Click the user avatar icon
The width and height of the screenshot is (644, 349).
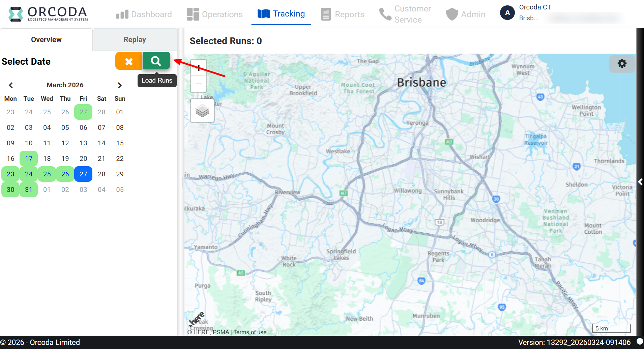[507, 13]
